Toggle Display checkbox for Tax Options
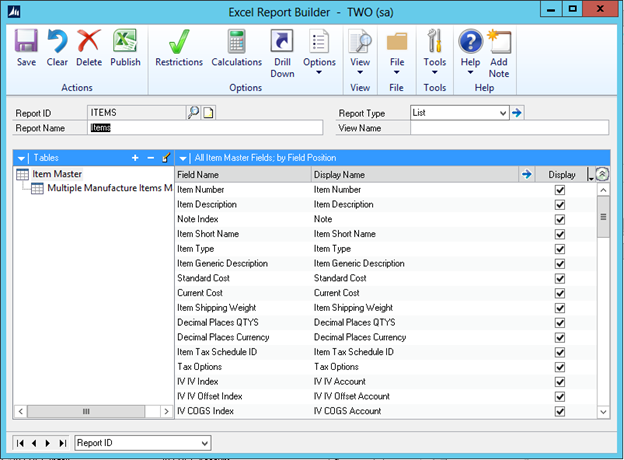This screenshot has height=460, width=624. 560,367
